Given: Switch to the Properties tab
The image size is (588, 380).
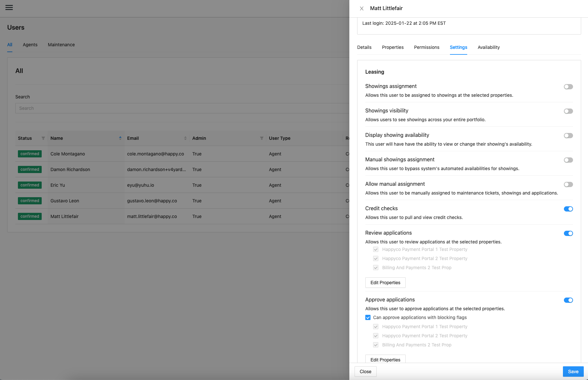Looking at the screenshot, I should pyautogui.click(x=393, y=47).
